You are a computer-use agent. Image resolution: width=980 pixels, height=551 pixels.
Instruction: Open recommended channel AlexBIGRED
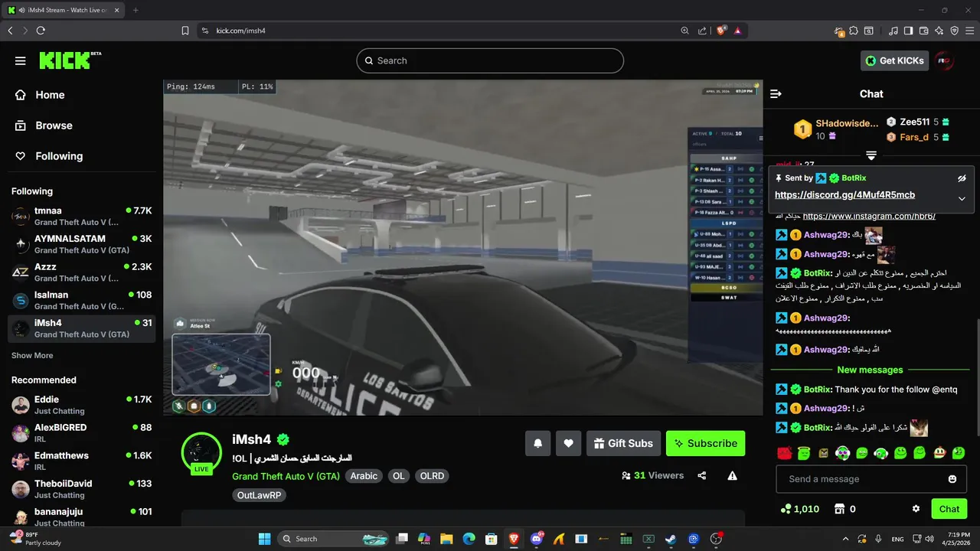tap(81, 433)
